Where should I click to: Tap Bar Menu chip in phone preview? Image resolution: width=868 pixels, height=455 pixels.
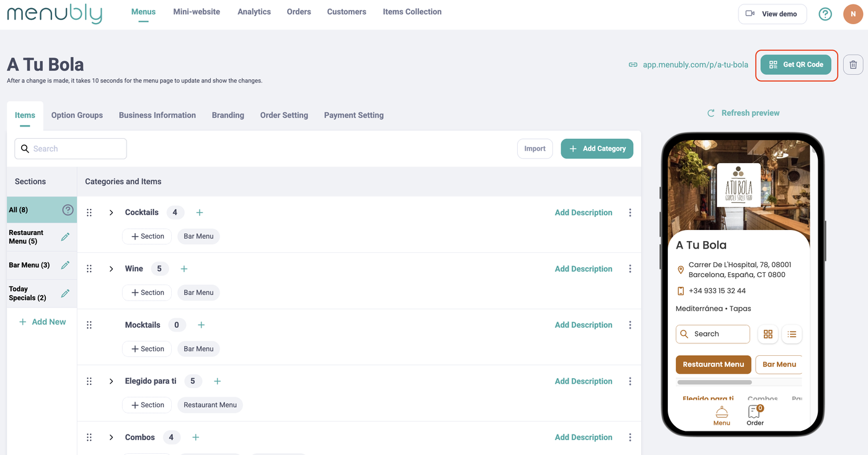(x=779, y=364)
